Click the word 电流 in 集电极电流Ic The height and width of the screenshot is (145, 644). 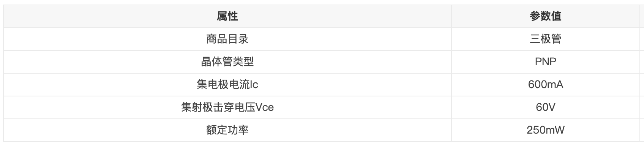tap(239, 85)
